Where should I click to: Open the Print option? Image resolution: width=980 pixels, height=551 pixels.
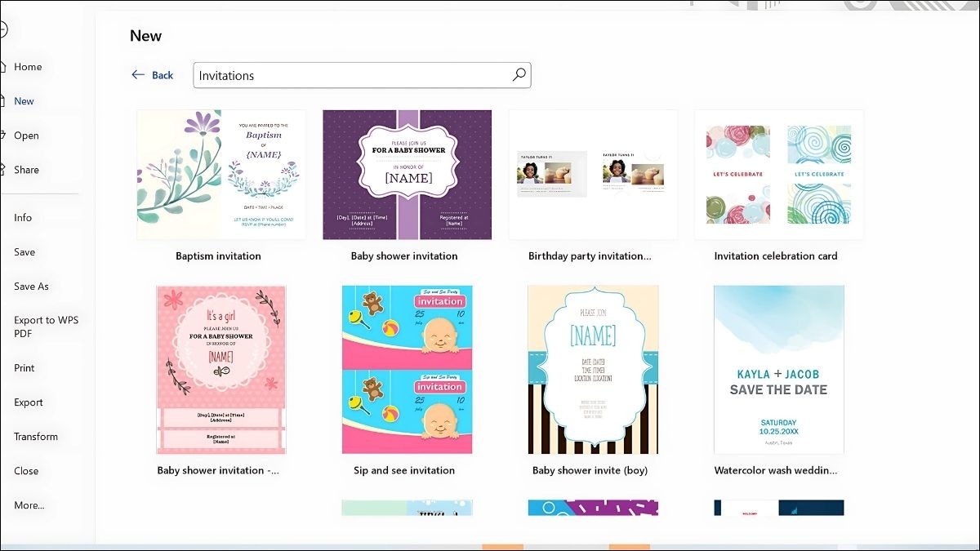coord(24,367)
